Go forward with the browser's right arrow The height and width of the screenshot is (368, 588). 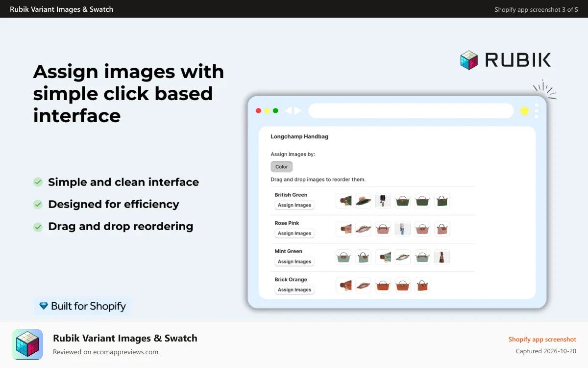coord(297,111)
